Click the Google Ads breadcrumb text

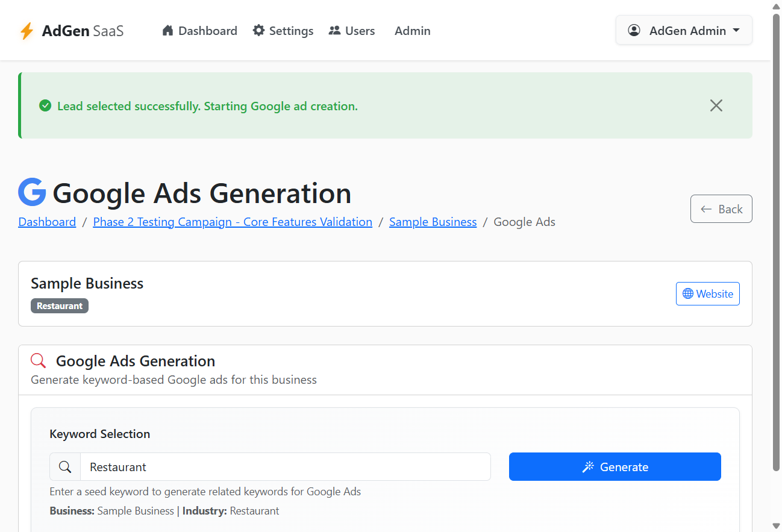coord(524,222)
